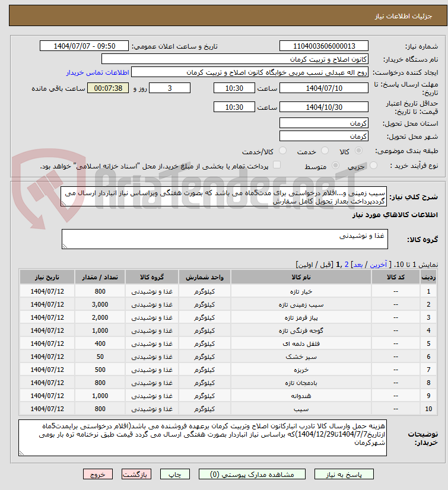Select the کالا/خدمت radio button

pos(282,151)
